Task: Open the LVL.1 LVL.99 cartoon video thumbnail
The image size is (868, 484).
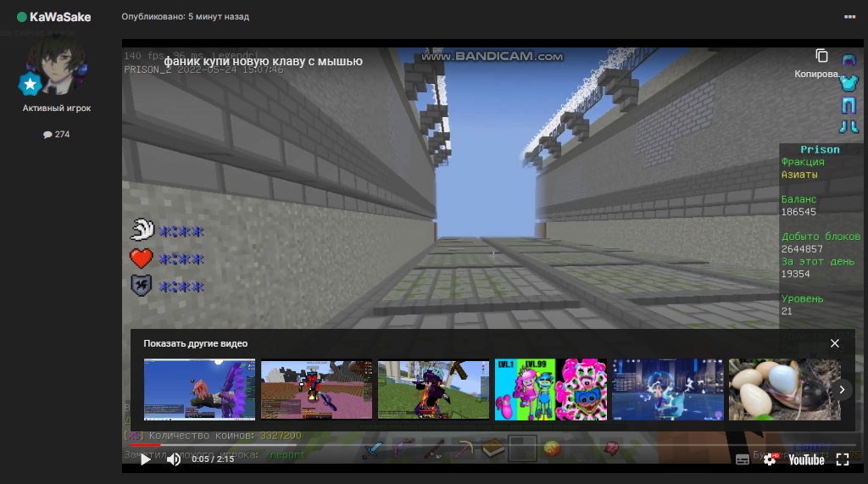Action: pyautogui.click(x=550, y=389)
